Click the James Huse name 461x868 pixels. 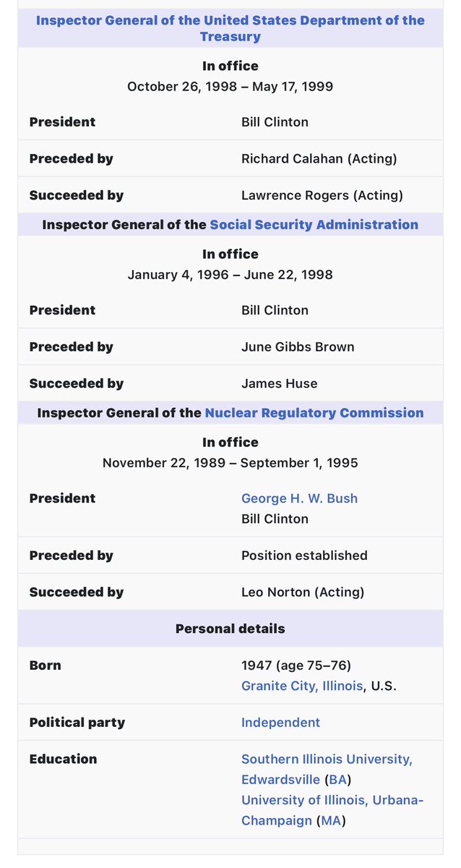click(x=279, y=383)
